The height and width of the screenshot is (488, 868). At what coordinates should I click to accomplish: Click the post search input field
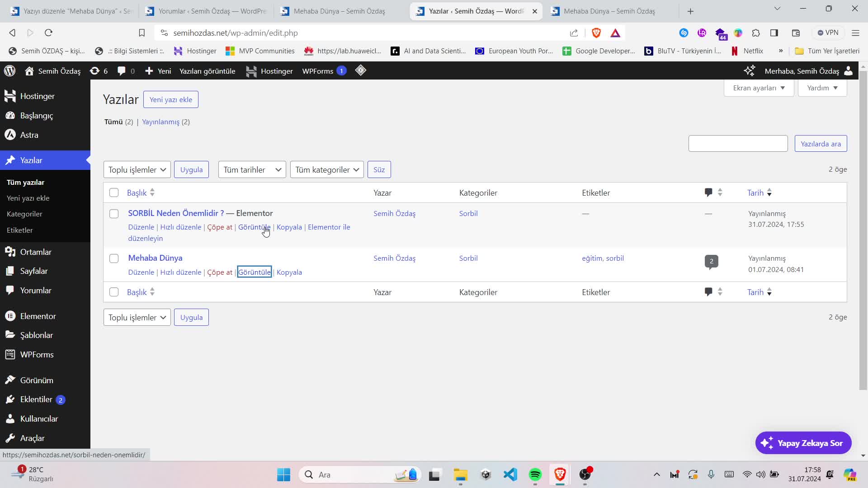coord(738,144)
